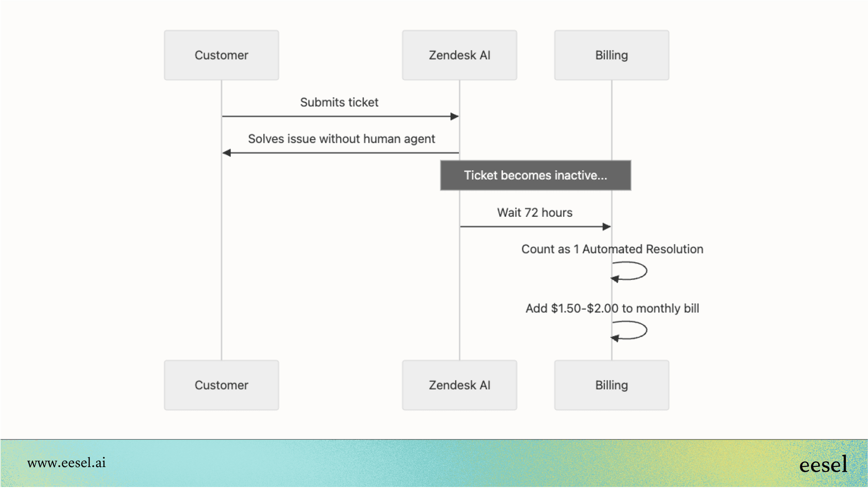Click arrowhead of the Solves issue arrow
The image size is (868, 488).
click(x=227, y=153)
